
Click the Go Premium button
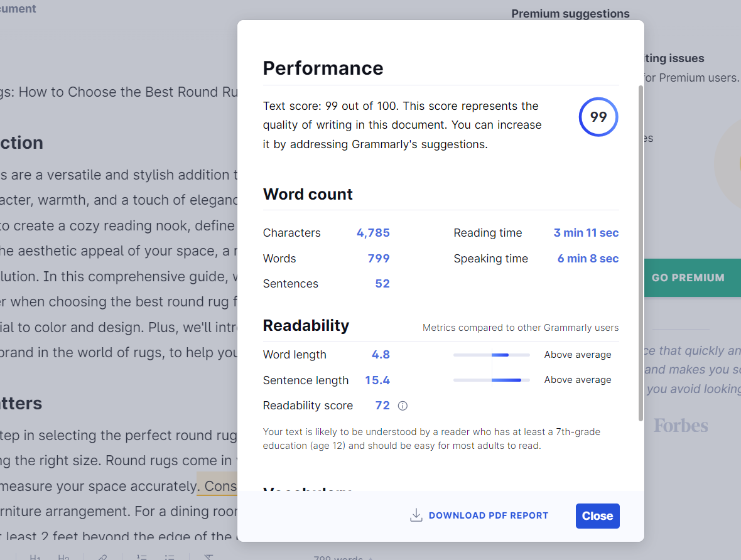pyautogui.click(x=688, y=277)
